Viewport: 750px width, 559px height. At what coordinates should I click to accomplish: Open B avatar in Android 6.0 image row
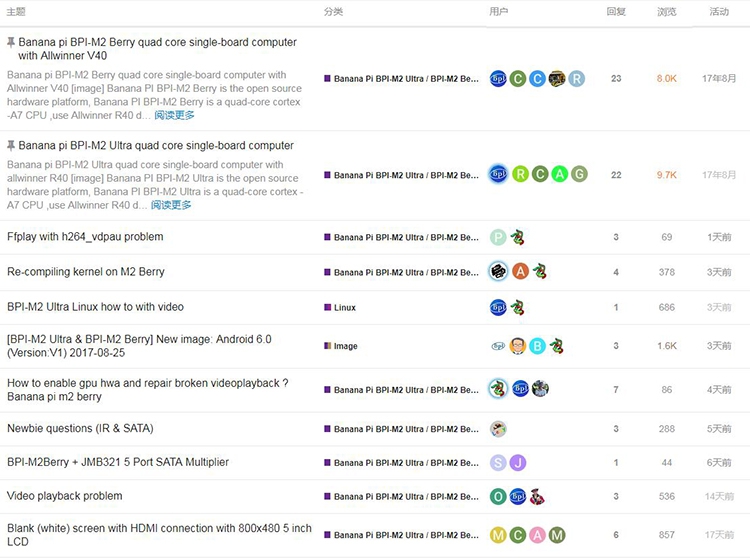(537, 346)
